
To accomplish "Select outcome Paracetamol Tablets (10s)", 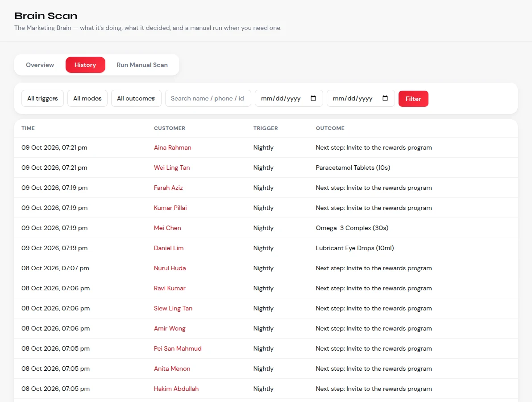I will click(x=353, y=167).
